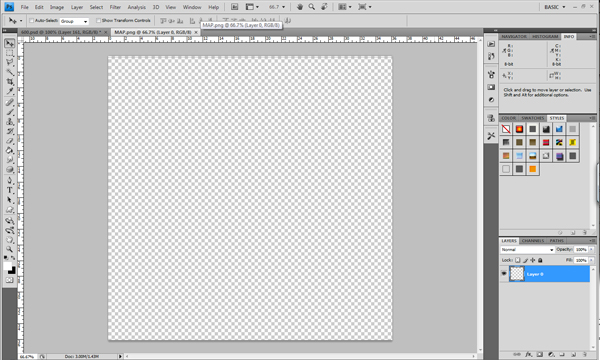The width and height of the screenshot is (600, 360).
Task: Click the Create new layer icon
Action: (x=573, y=355)
